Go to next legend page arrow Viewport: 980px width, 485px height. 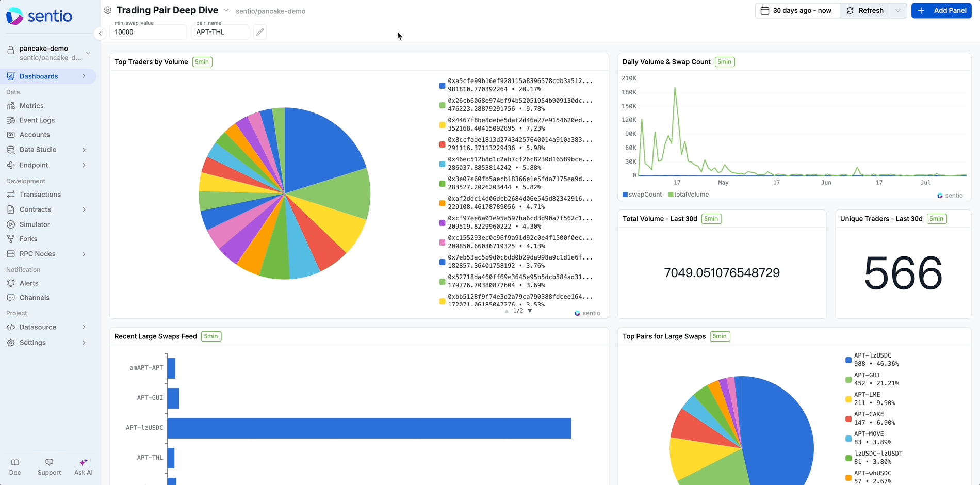point(530,311)
